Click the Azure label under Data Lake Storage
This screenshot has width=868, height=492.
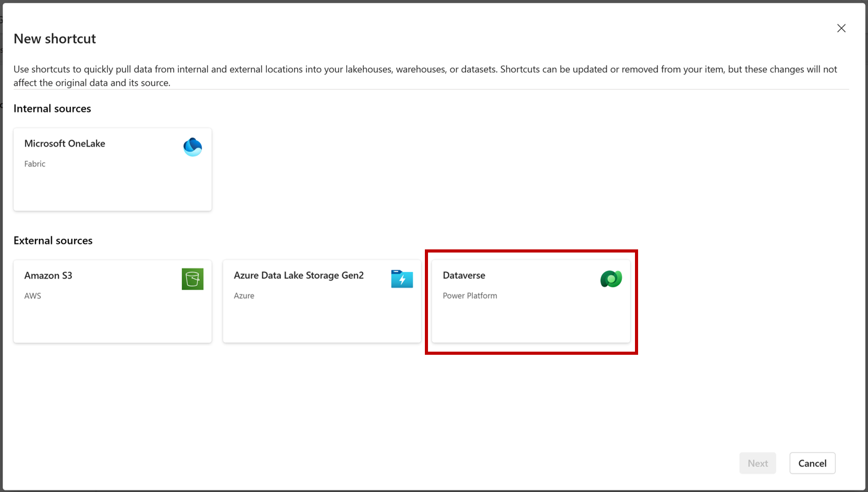point(244,296)
